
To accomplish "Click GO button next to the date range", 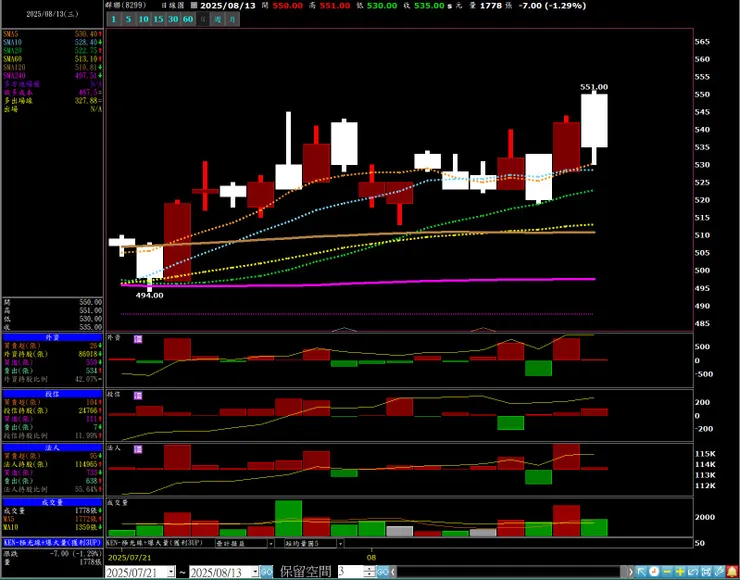I will click(x=267, y=572).
